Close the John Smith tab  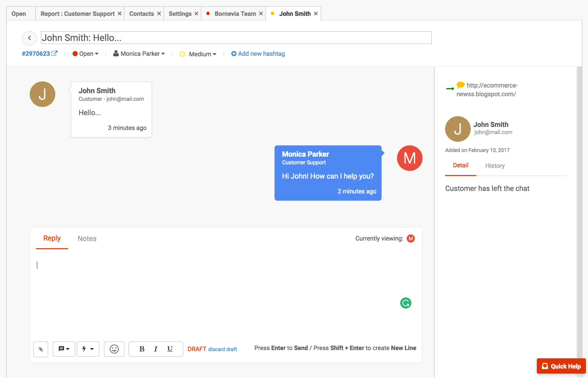[316, 14]
